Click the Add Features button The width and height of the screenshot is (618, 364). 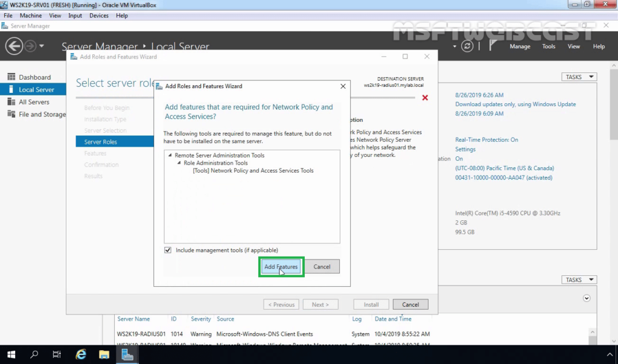click(281, 267)
